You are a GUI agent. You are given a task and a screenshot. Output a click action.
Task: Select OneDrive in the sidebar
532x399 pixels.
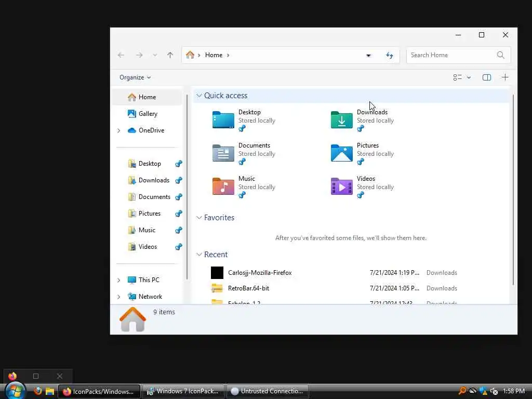[x=151, y=130]
